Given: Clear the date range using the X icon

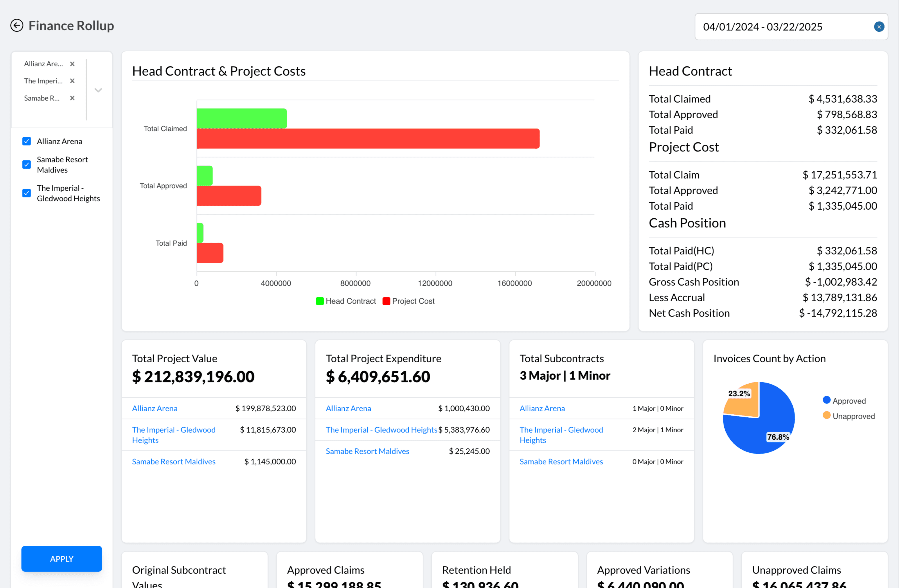Looking at the screenshot, I should pos(879,26).
